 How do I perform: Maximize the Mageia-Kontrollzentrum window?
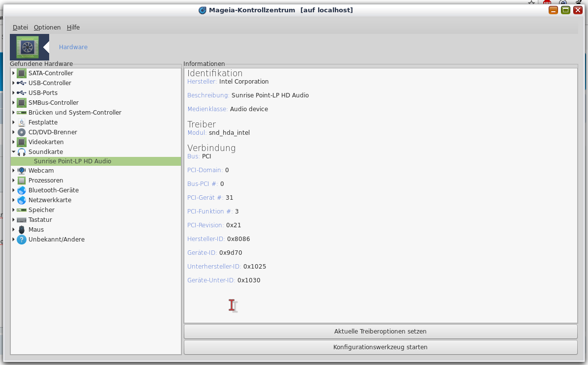coord(565,10)
